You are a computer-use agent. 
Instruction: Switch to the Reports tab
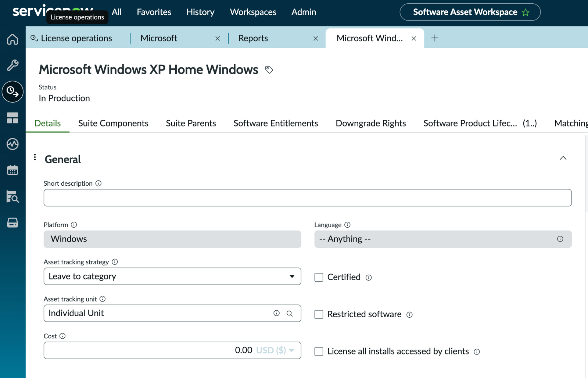tap(253, 38)
